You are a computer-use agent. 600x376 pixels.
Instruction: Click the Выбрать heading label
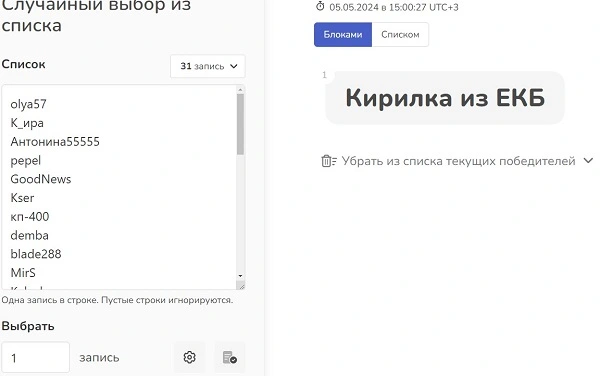click(x=28, y=326)
